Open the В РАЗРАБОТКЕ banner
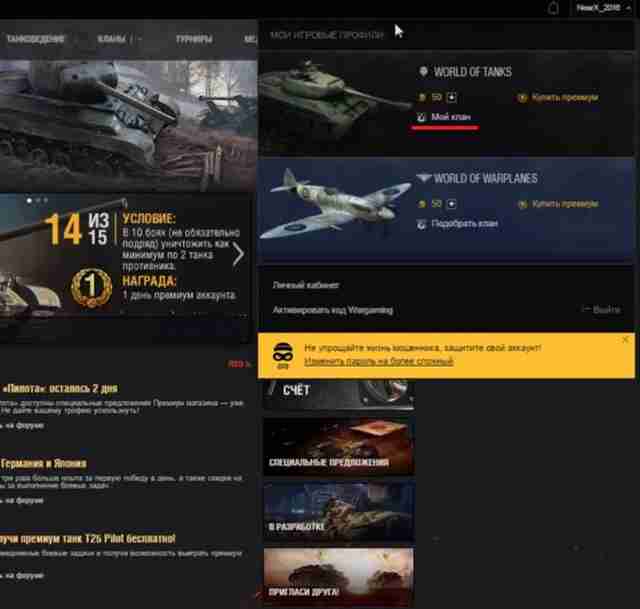Image resolution: width=640 pixels, height=609 pixels. 339,512
